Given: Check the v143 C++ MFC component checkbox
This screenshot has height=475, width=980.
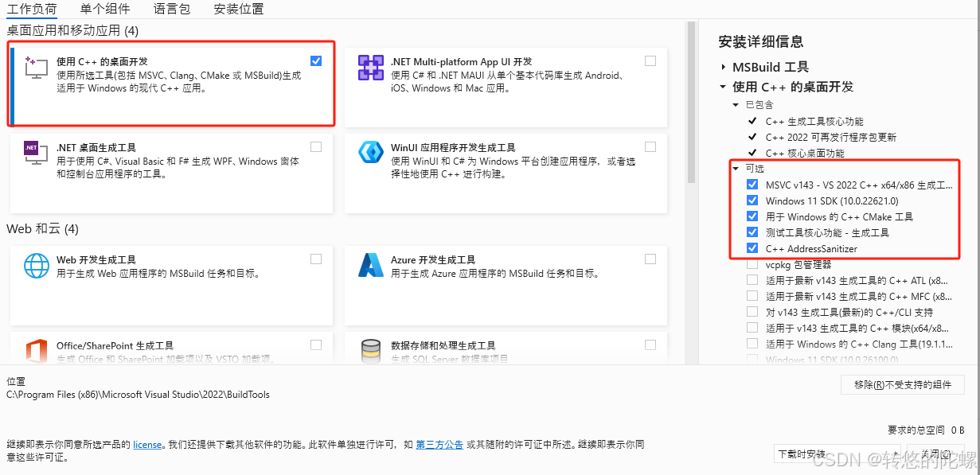Looking at the screenshot, I should [752, 296].
